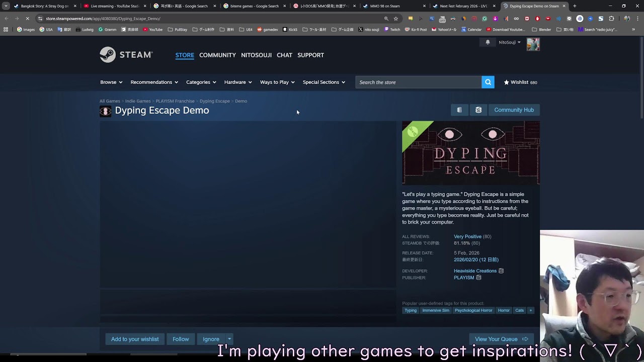Click the Community Hub button

click(x=514, y=110)
